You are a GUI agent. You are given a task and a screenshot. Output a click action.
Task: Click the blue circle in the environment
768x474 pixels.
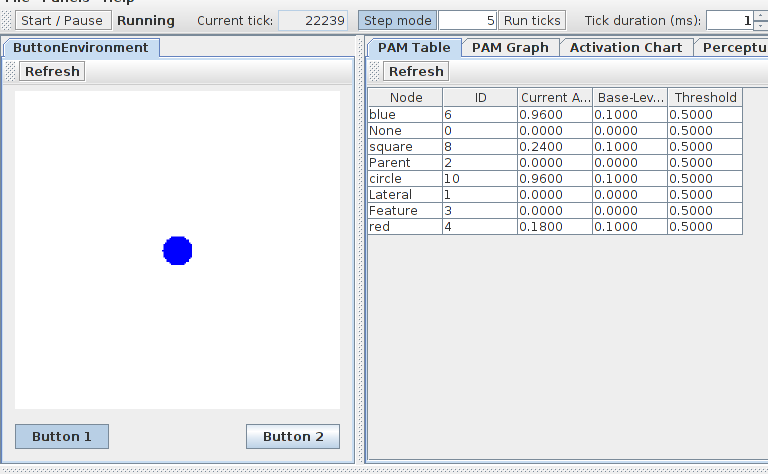point(177,251)
